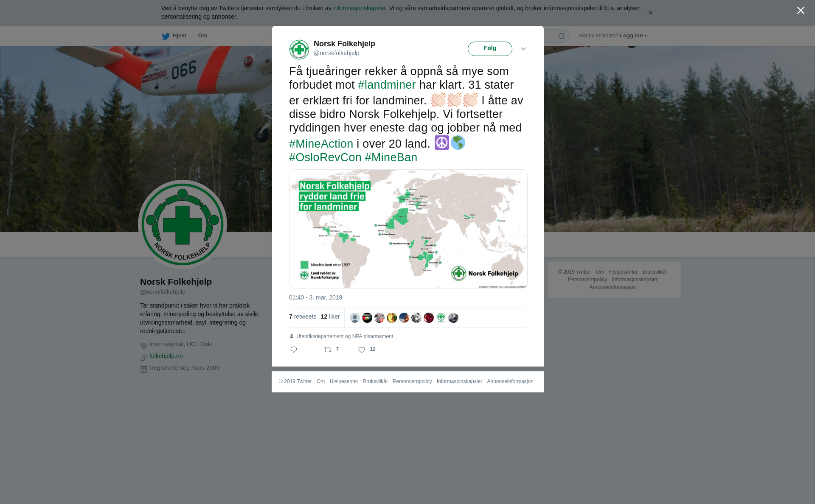The image size is (815, 504).
Task: Open the #MineAction hashtag
Action: click(x=321, y=144)
